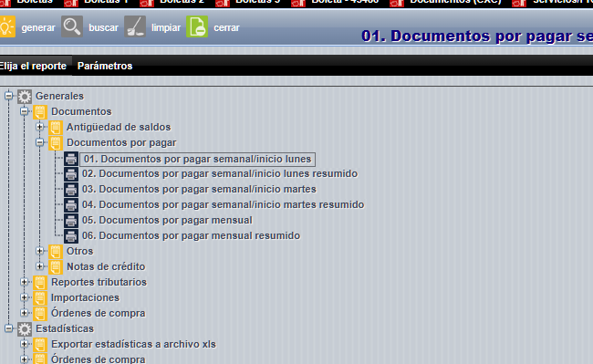This screenshot has width=593, height=364.
Task: Click printer icon of report 05 mensual
Action: pyautogui.click(x=71, y=221)
